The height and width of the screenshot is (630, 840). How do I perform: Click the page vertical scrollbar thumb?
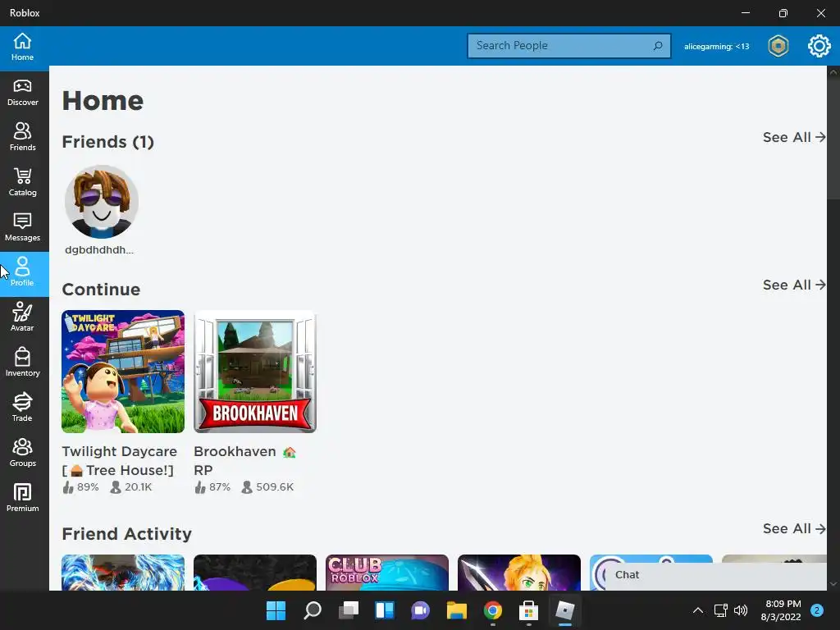pos(833,138)
